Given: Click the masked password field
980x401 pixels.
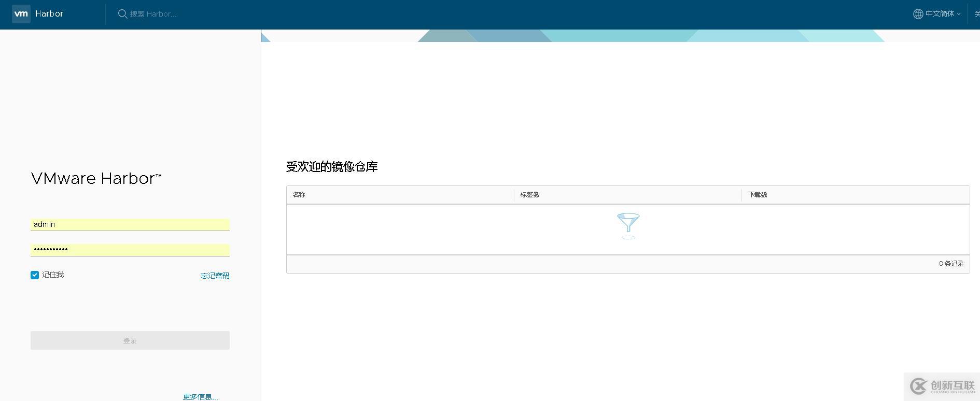Looking at the screenshot, I should pyautogui.click(x=130, y=250).
